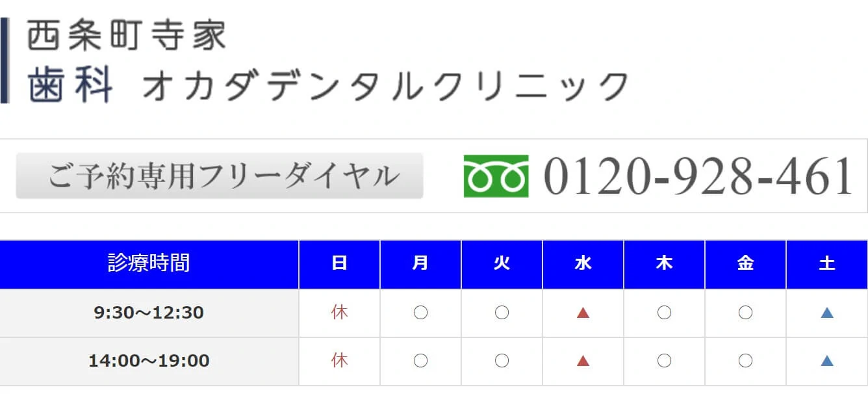Click the 休 mark for Sunday morning

(x=339, y=313)
